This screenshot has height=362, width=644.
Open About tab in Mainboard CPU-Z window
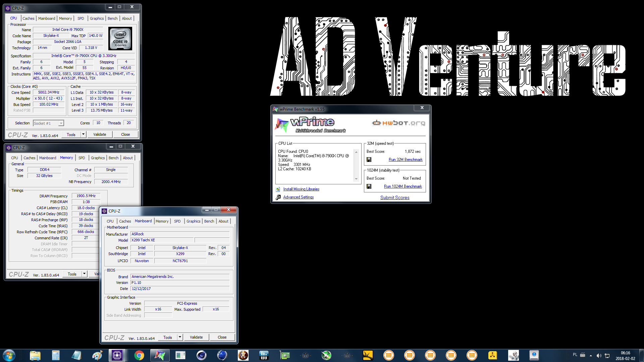(x=223, y=221)
